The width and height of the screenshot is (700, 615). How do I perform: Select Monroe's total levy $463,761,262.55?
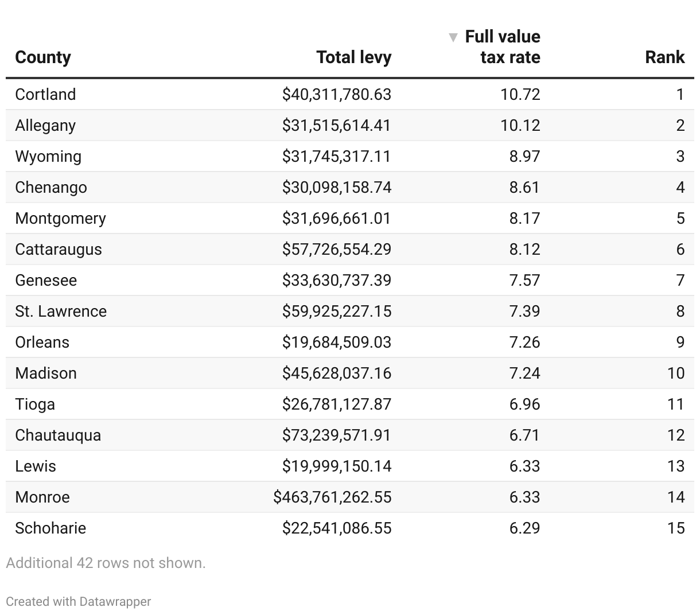pos(332,497)
